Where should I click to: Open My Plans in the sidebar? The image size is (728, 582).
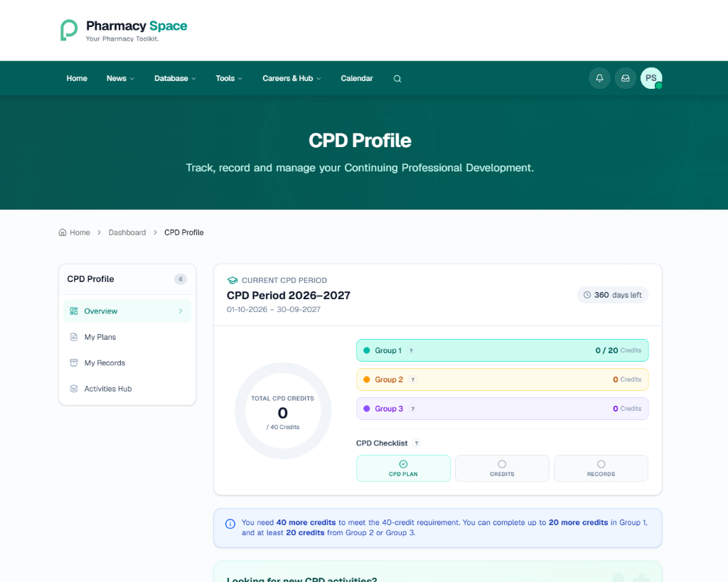127,337
